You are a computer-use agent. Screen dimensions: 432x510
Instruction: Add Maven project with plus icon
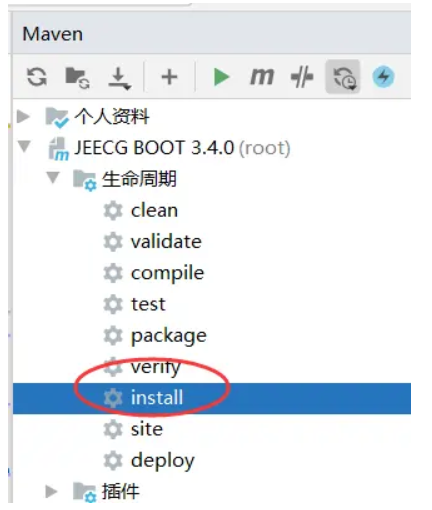(x=169, y=77)
